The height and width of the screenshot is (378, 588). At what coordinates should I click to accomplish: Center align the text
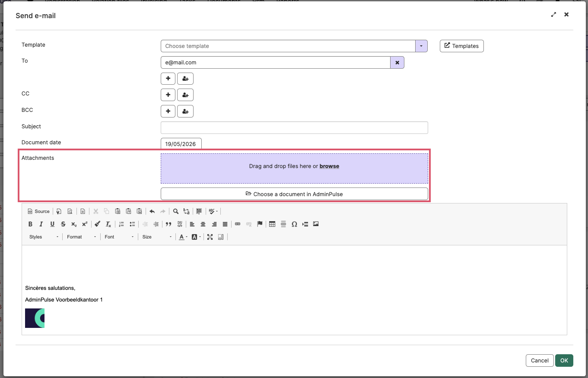(x=203, y=224)
